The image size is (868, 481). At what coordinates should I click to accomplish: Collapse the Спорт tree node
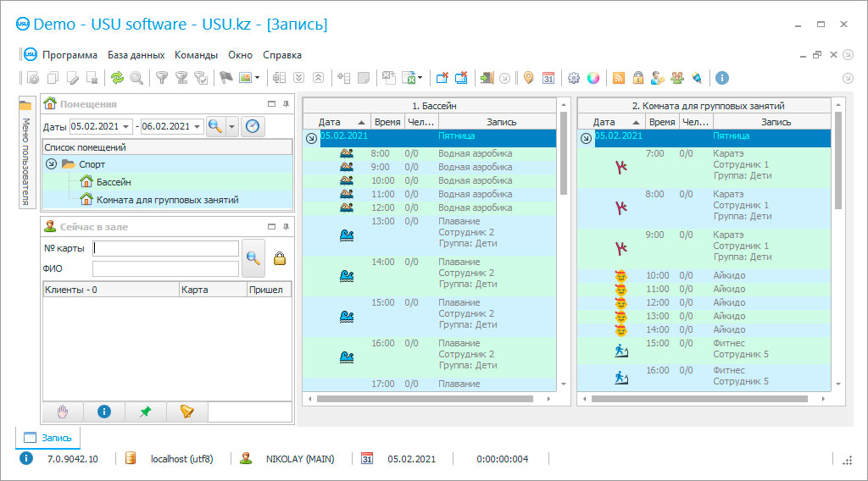click(51, 164)
